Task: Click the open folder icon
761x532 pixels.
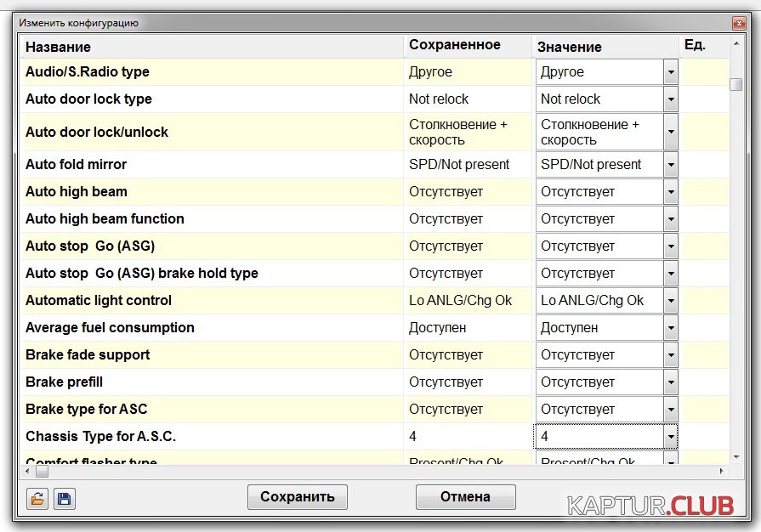Action: (x=37, y=499)
